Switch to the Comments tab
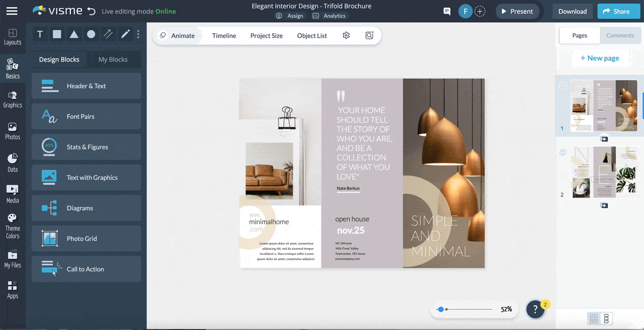 pyautogui.click(x=620, y=35)
